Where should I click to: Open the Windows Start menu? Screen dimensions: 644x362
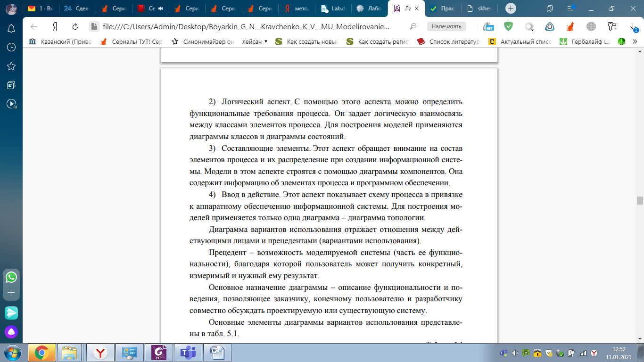click(11, 352)
